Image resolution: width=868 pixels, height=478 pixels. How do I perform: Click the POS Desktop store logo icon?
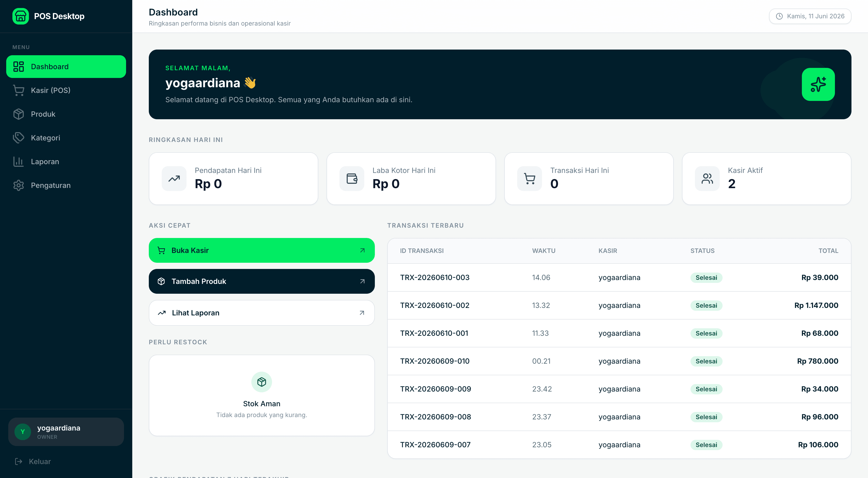pos(21,16)
